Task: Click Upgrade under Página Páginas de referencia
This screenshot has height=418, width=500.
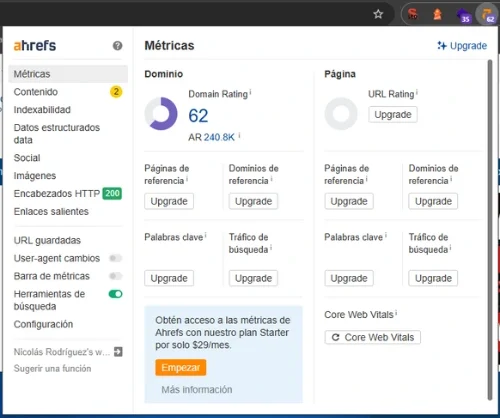Action: click(x=349, y=201)
